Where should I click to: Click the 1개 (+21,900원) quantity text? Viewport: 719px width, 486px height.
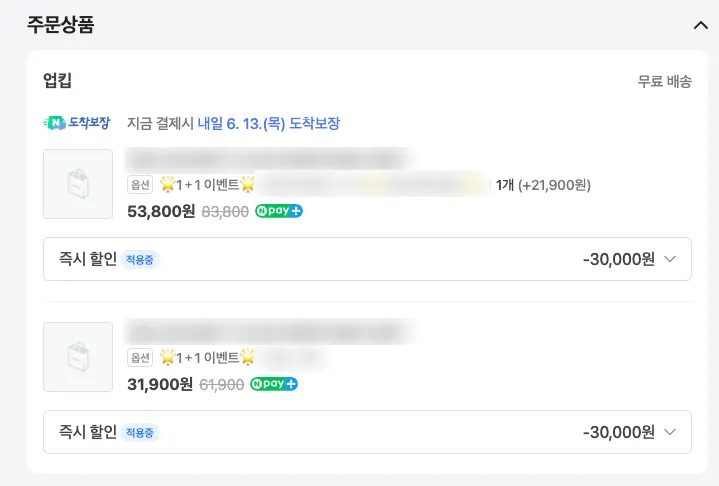pyautogui.click(x=543, y=185)
